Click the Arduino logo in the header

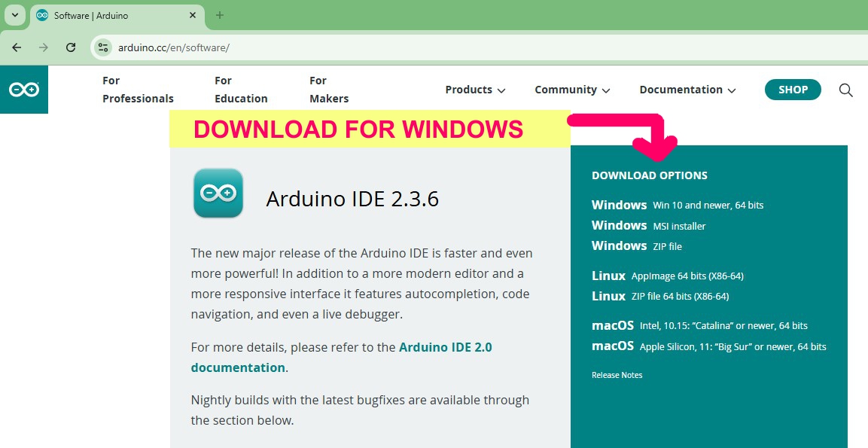[x=24, y=89]
